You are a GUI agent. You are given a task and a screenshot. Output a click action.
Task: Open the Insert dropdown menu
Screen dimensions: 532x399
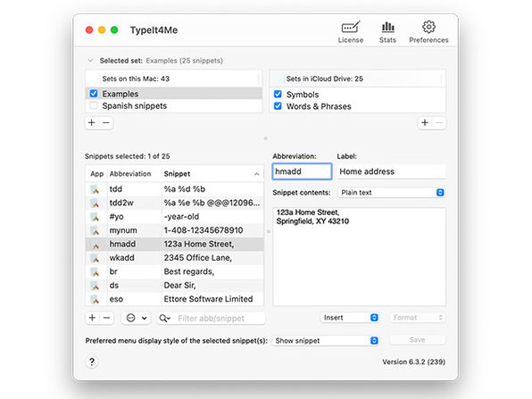click(350, 318)
